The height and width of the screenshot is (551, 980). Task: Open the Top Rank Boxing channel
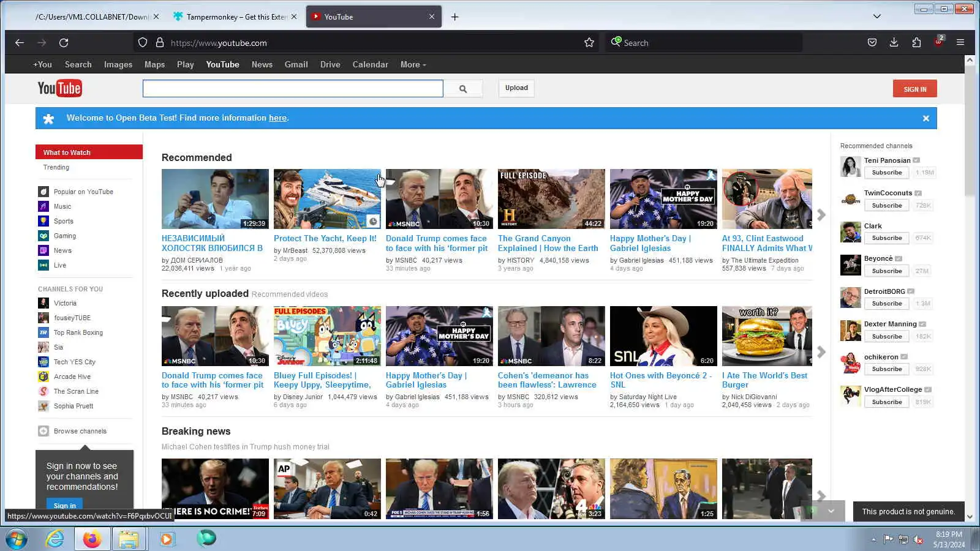tap(78, 332)
